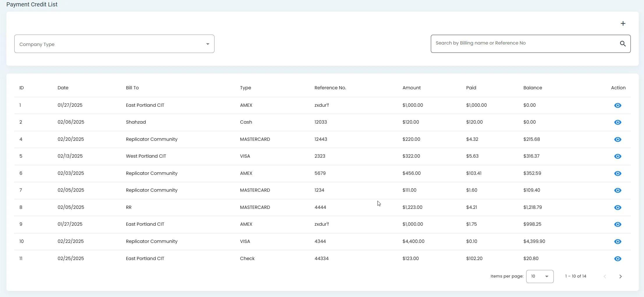Click the Date column header
The height and width of the screenshot is (297, 644).
tap(63, 88)
